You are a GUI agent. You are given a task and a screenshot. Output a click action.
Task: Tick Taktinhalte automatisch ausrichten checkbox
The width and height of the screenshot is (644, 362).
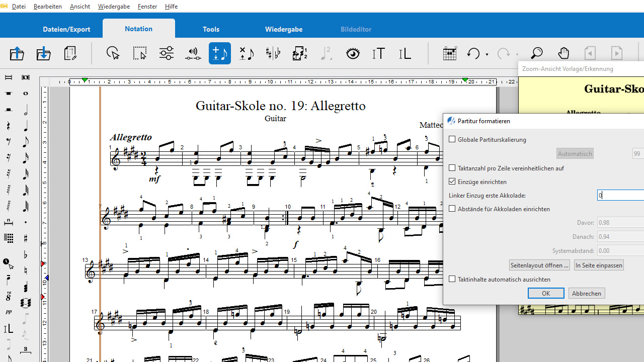tap(452, 280)
